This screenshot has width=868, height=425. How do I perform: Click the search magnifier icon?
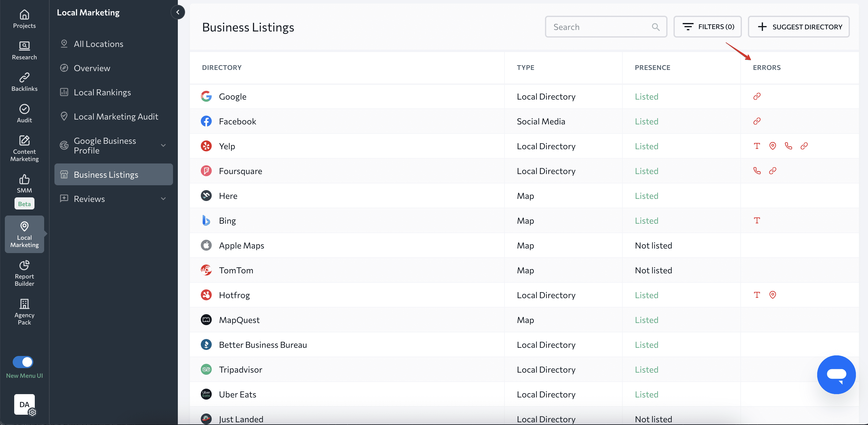click(x=655, y=27)
